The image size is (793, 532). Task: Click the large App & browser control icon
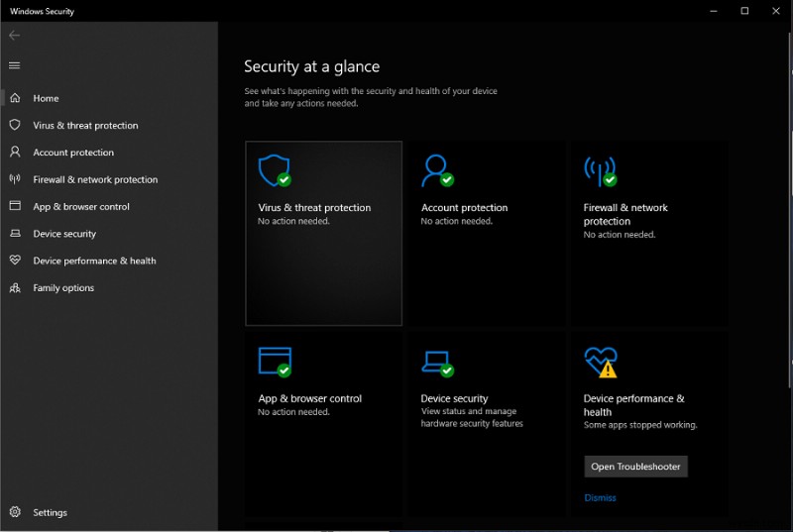(x=275, y=362)
